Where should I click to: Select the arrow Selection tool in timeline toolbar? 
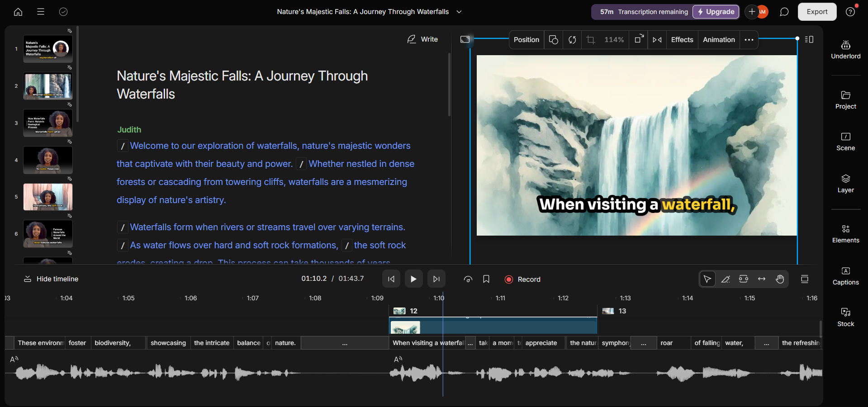[x=707, y=279]
